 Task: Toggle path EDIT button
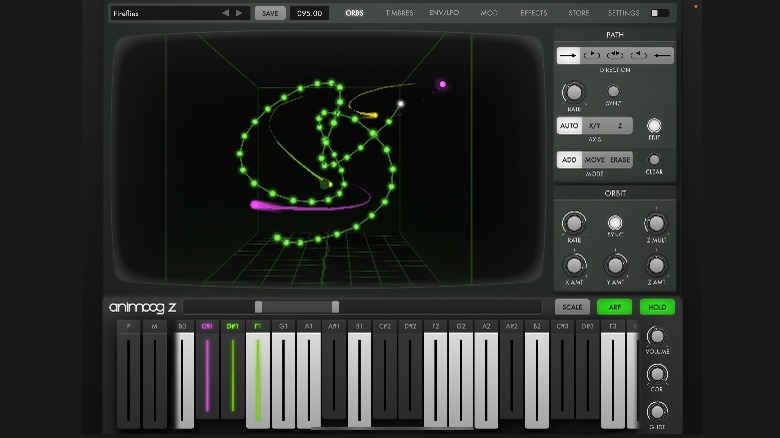654,125
